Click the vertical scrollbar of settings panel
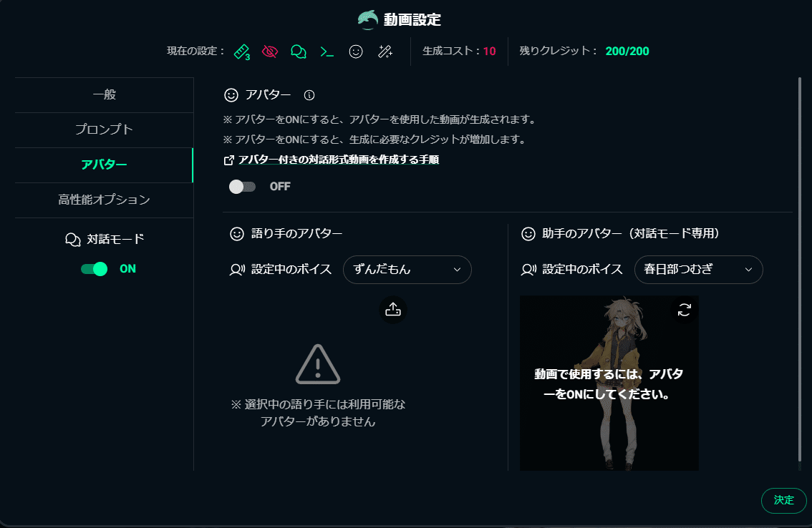 pyautogui.click(x=800, y=269)
